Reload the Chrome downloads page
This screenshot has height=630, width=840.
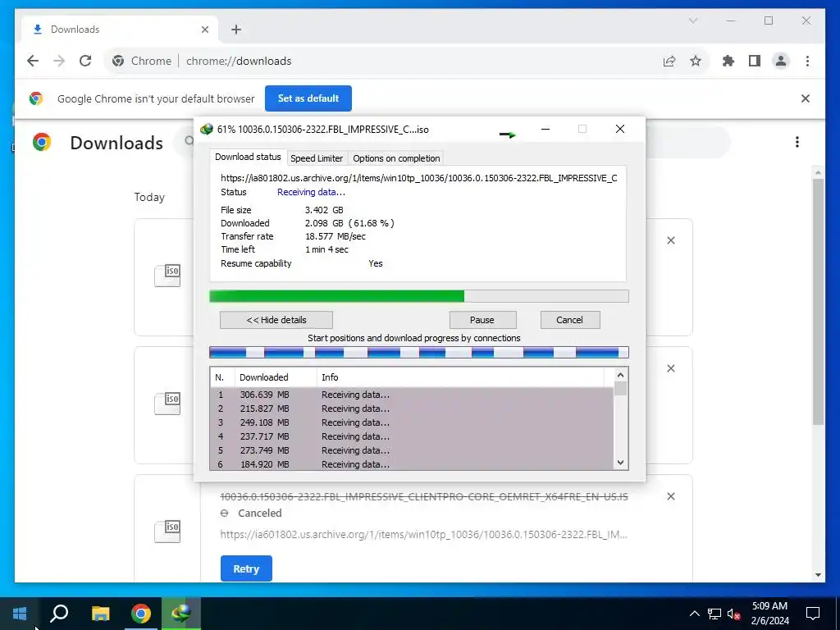click(85, 61)
